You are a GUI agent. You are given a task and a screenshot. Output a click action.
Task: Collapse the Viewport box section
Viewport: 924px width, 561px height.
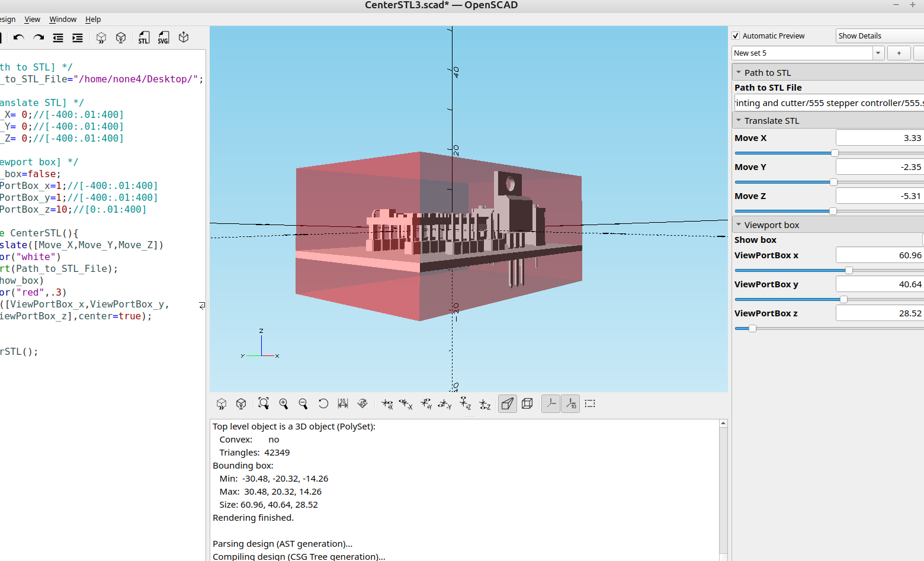coord(739,225)
